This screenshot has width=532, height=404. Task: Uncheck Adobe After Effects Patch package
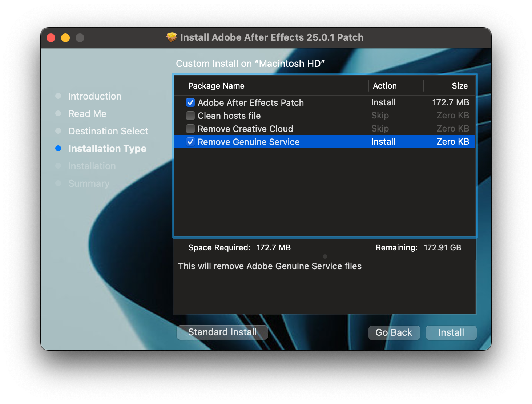coord(190,102)
